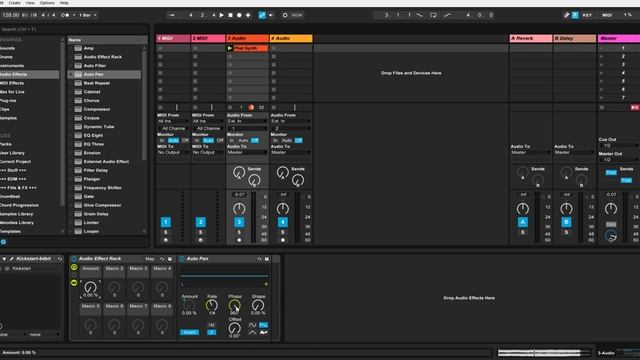The width and height of the screenshot is (640, 360).
Task: Open the Options menu
Action: point(47,3)
